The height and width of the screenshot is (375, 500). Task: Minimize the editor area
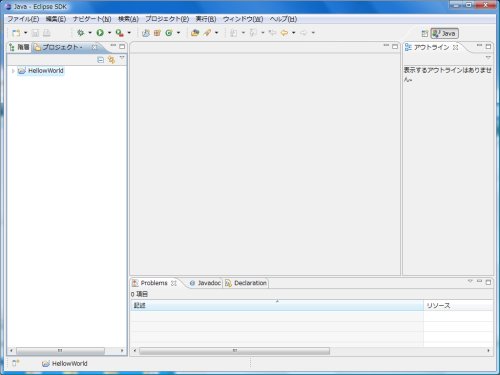coord(386,45)
